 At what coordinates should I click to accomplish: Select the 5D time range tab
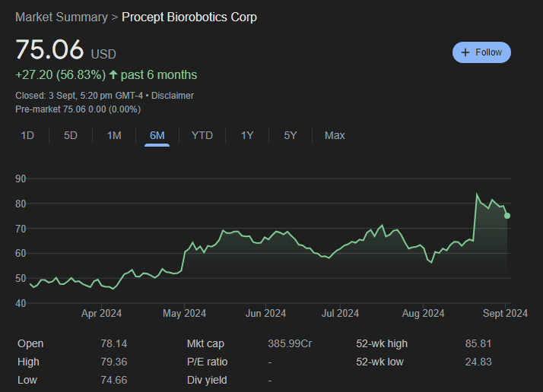[x=71, y=135]
